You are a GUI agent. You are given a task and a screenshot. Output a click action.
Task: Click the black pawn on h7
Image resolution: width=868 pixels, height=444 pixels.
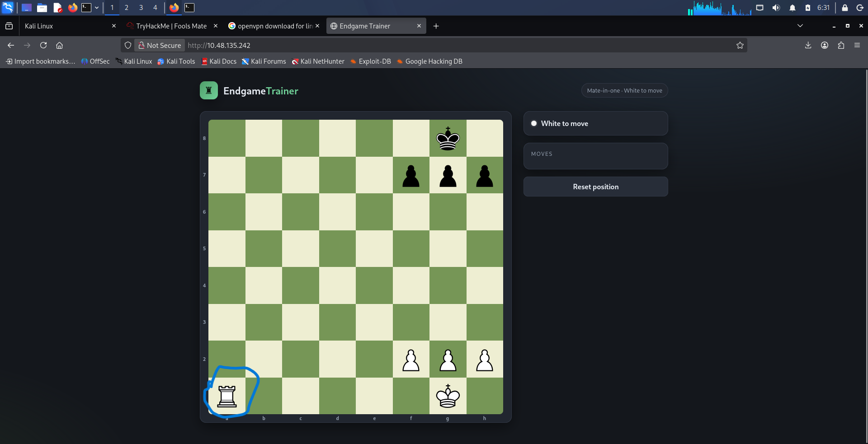point(485,176)
